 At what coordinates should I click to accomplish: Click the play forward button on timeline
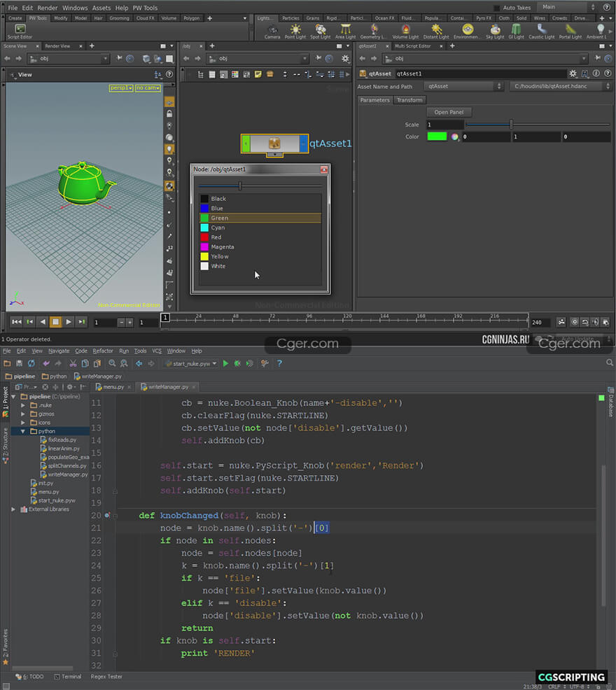pos(68,322)
